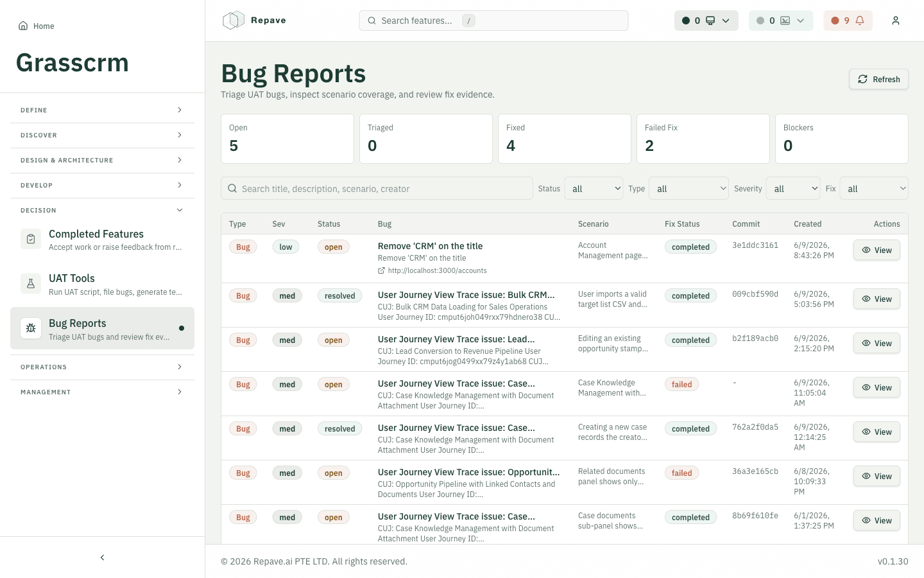Viewport: 924px width, 578px height.
Task: Open the Fix filter dropdown
Action: coord(874,189)
